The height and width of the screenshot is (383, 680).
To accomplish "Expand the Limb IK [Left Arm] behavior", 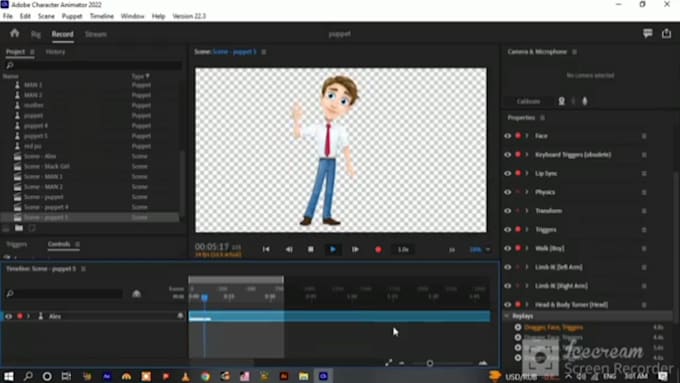I will pos(527,267).
